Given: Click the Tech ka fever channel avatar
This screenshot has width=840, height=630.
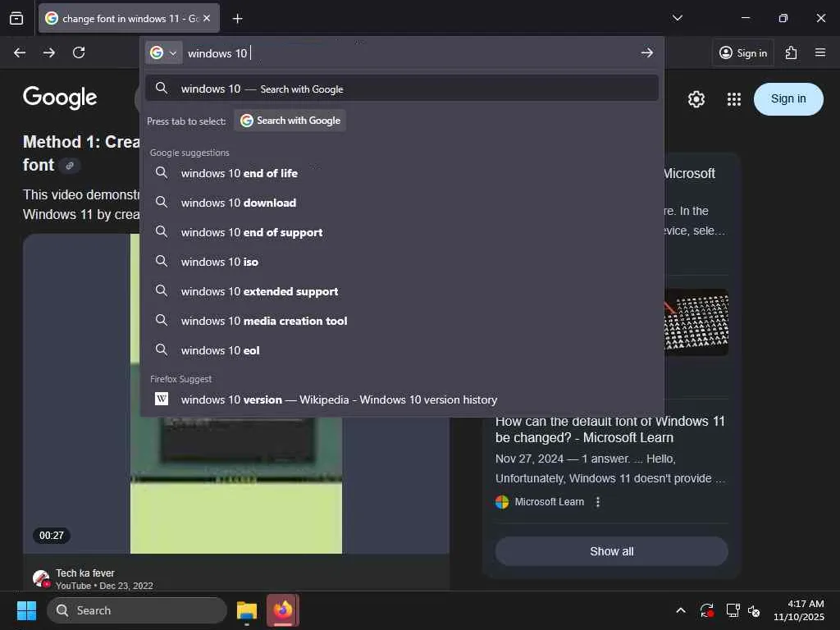Looking at the screenshot, I should tap(41, 578).
